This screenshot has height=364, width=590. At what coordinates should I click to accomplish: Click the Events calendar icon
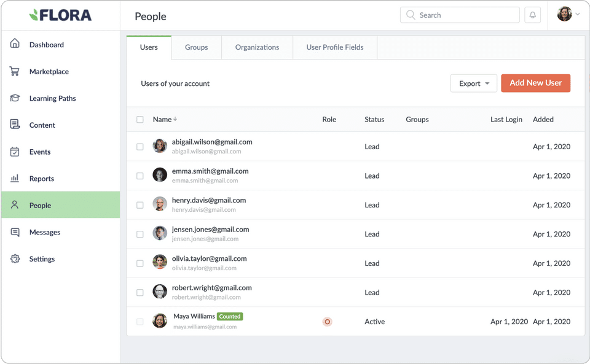(15, 152)
